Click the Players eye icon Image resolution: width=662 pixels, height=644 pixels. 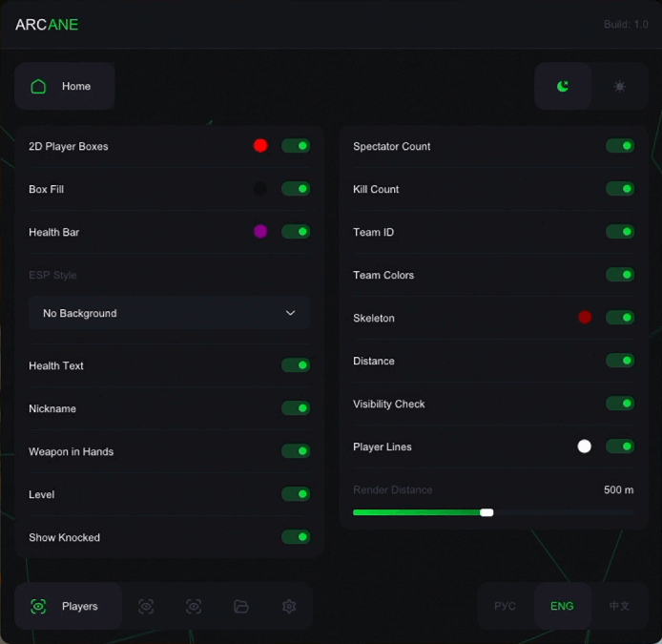pos(38,607)
